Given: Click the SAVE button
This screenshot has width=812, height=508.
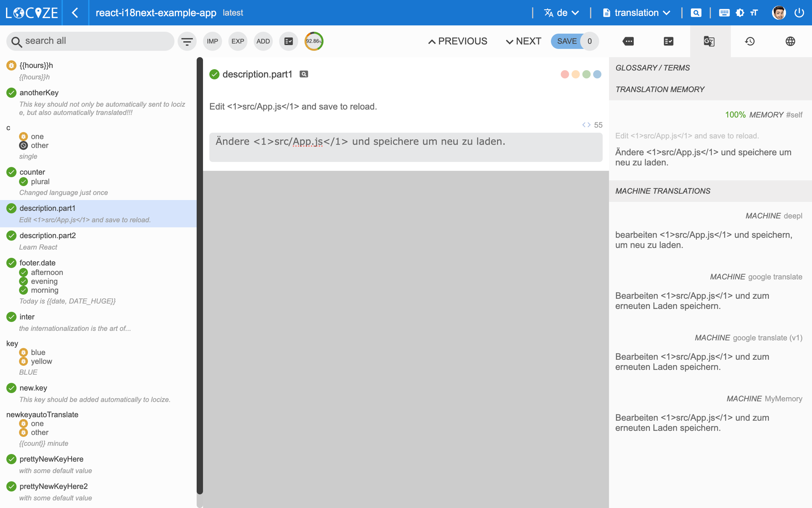Looking at the screenshot, I should [567, 41].
